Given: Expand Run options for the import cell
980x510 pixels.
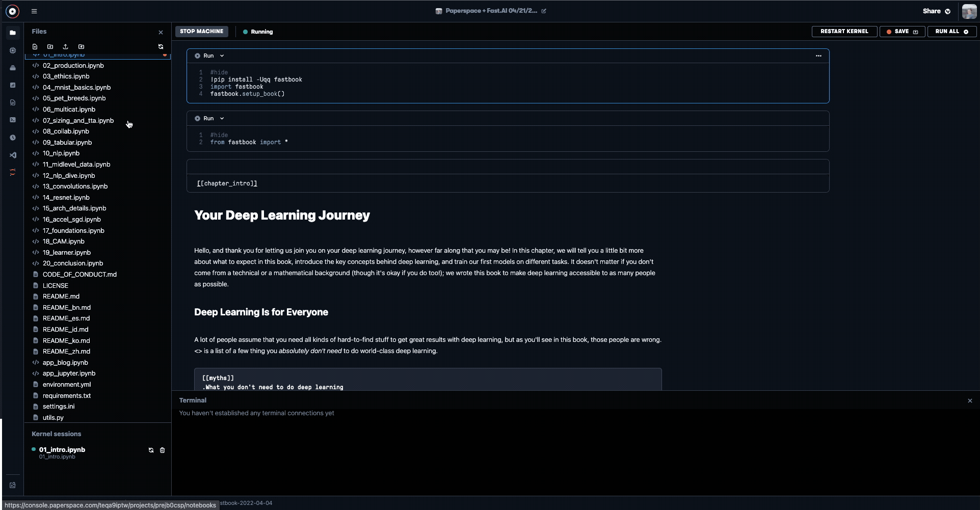Looking at the screenshot, I should [x=222, y=118].
